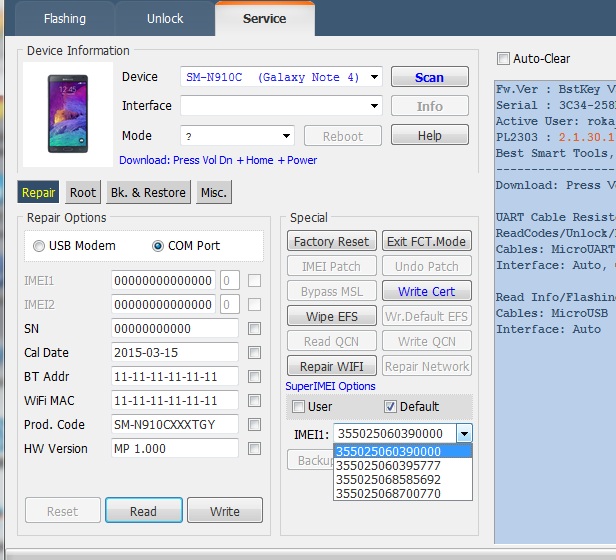Click the Repair WIFI button
616x560 pixels.
(x=332, y=366)
